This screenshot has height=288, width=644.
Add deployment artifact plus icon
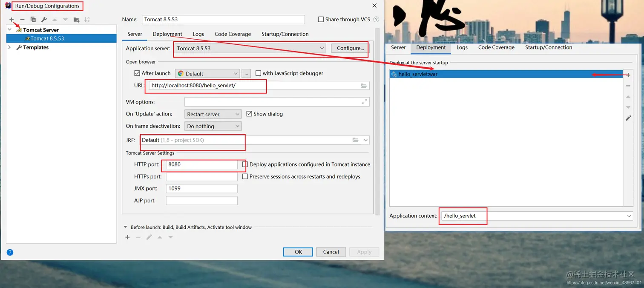pos(628,75)
